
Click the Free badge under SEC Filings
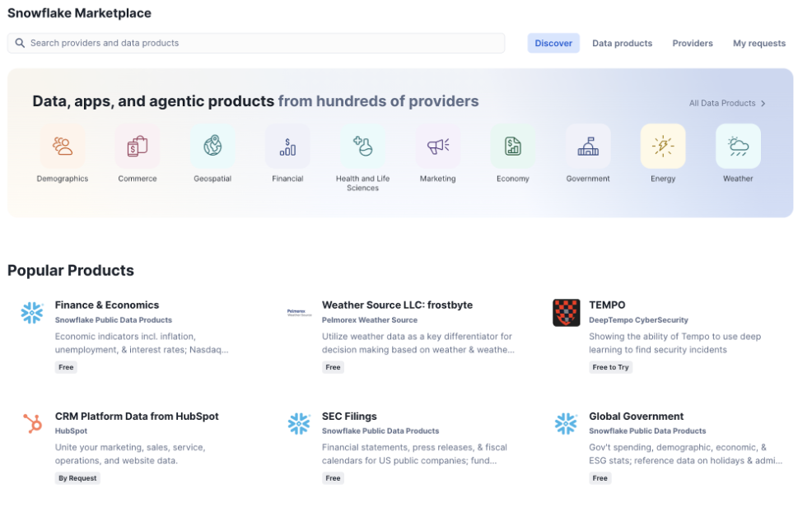[333, 477]
